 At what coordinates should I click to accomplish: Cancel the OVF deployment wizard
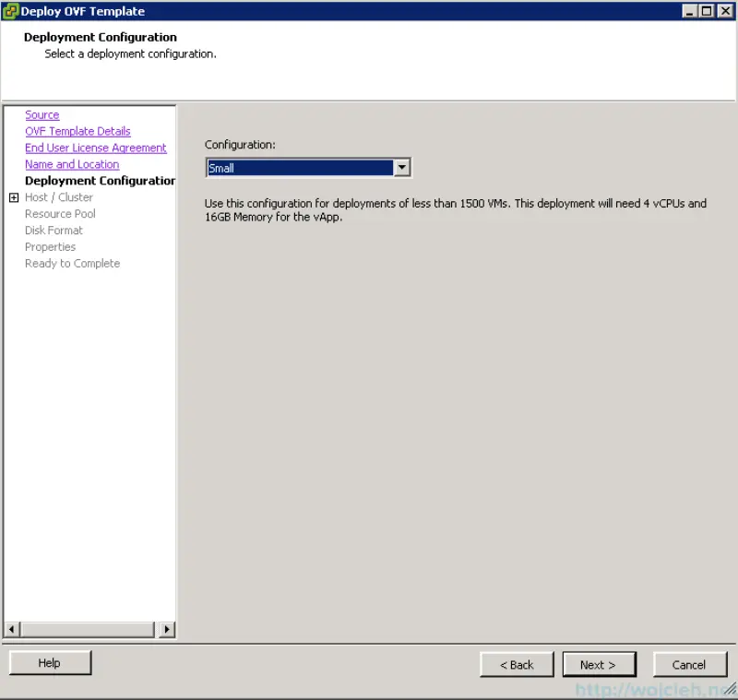(690, 664)
